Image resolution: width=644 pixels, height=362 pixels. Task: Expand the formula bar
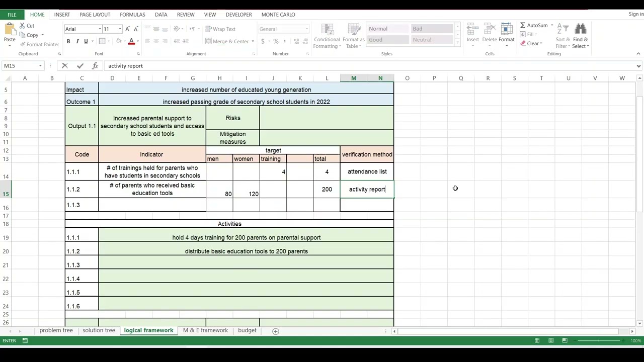coord(638,66)
